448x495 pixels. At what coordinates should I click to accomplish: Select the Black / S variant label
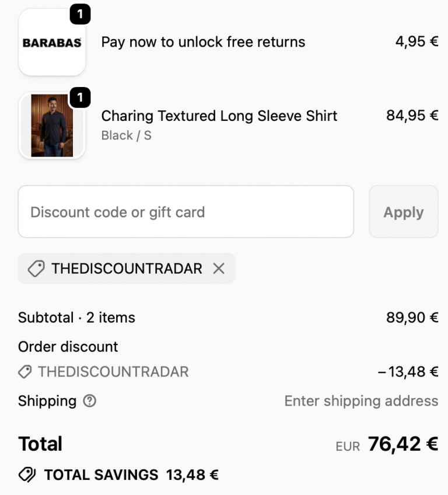[x=126, y=135]
